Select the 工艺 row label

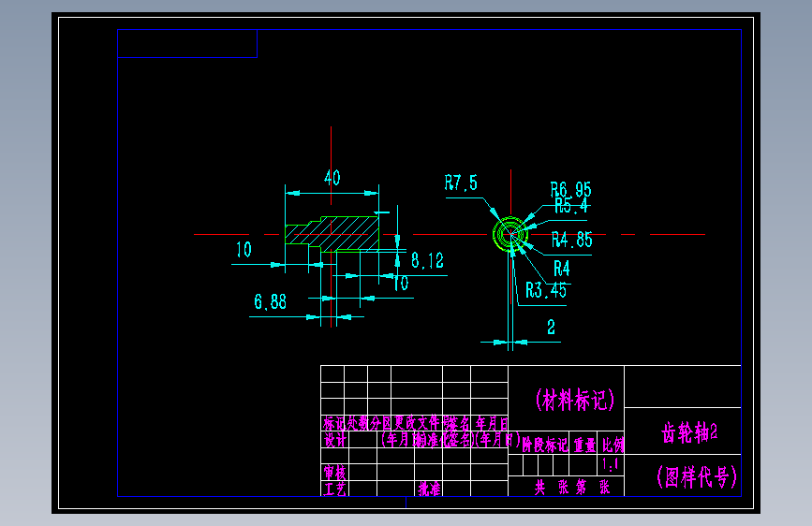point(335,489)
